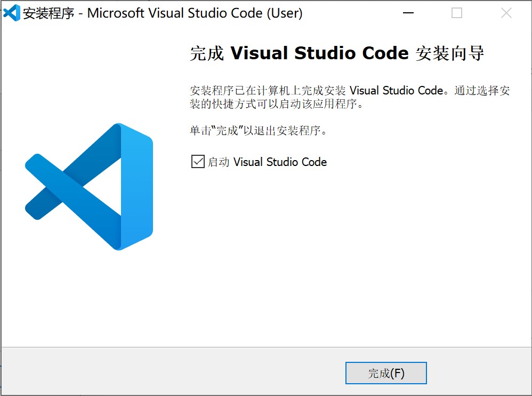Screen dimensions: 532x396
Task: Click the disabled maximize button
Action: pyautogui.click(x=456, y=13)
